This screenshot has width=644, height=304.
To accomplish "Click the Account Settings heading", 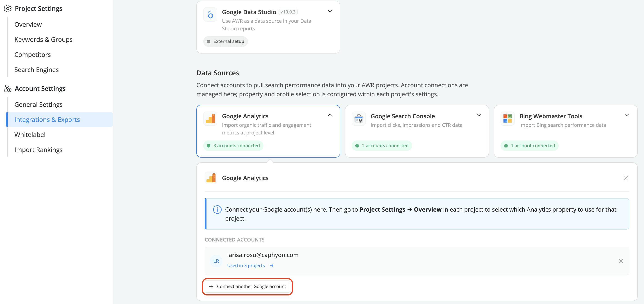I will 40,89.
